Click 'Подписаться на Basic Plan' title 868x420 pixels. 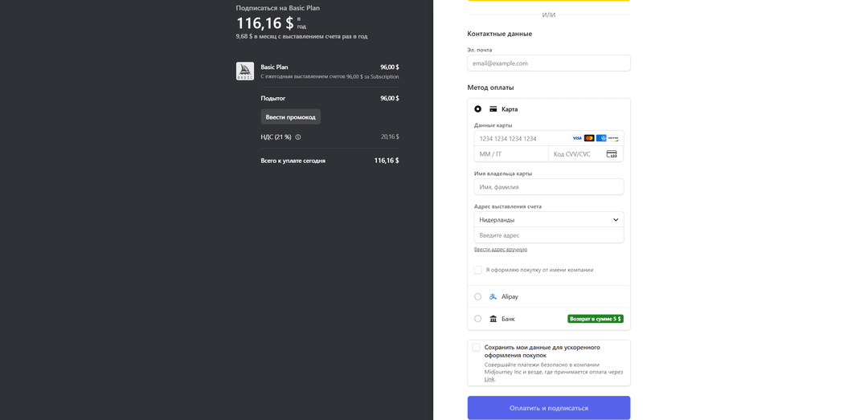(278, 8)
